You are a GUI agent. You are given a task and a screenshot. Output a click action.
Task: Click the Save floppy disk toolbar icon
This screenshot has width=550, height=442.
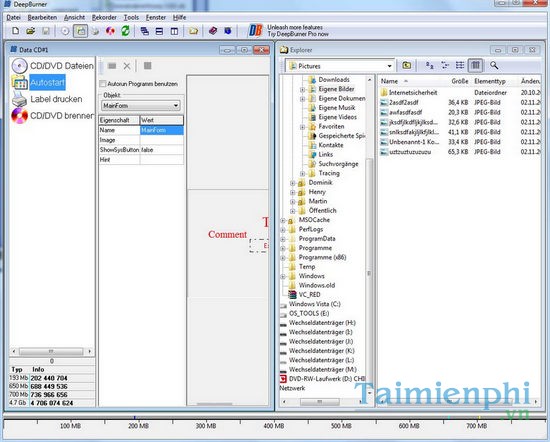(x=46, y=31)
